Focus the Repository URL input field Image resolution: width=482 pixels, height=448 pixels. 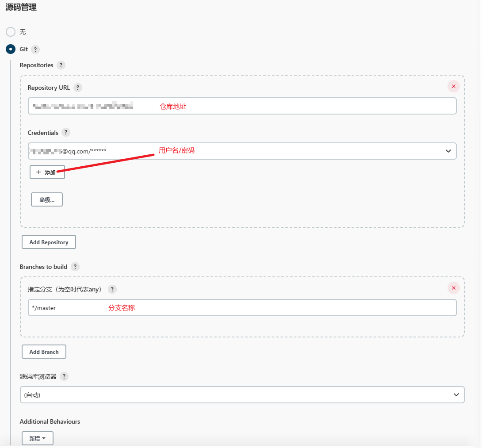click(242, 106)
